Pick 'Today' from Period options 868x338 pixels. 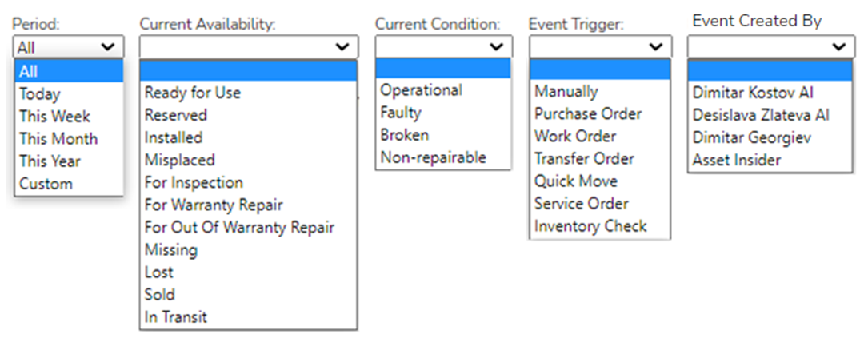click(x=40, y=94)
